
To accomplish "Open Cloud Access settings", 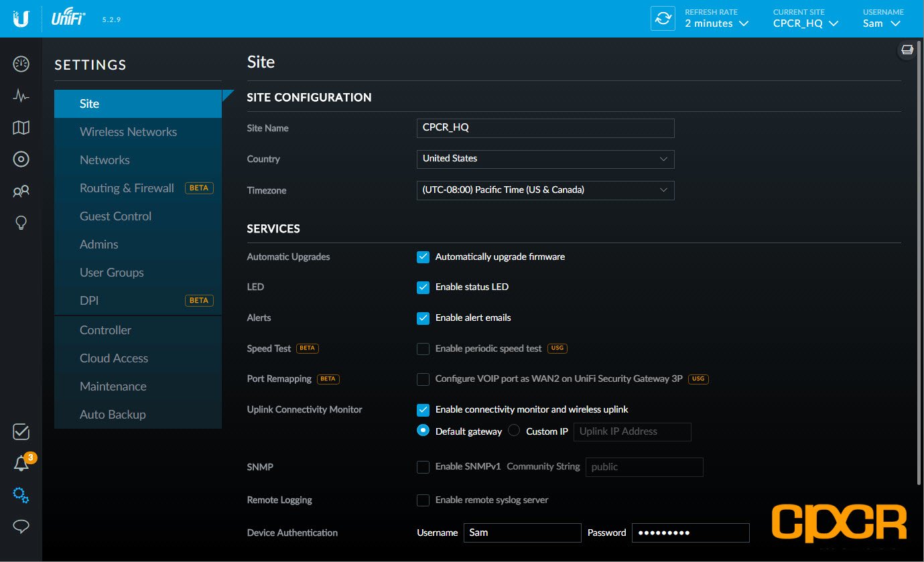I will coord(138,358).
